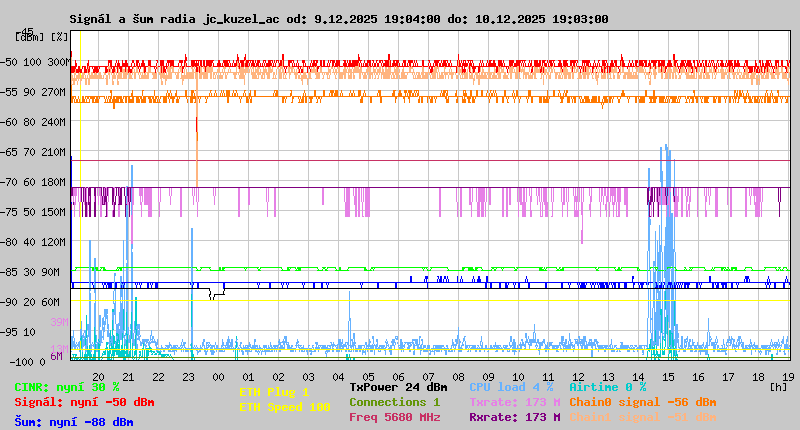Image resolution: width=800 pixels, height=430 pixels.
Task: Select the 'Šum: nyní -88 dBm' legend entry
Action: click(74, 422)
